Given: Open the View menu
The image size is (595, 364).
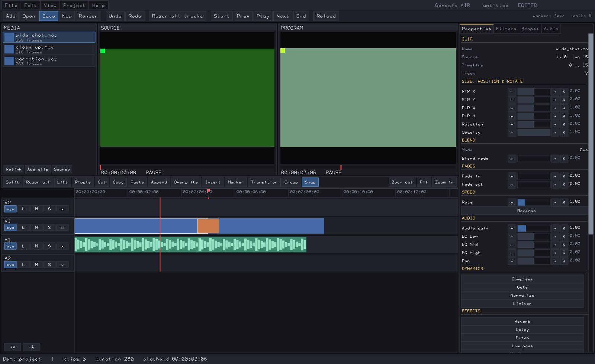Looking at the screenshot, I should 50,5.
